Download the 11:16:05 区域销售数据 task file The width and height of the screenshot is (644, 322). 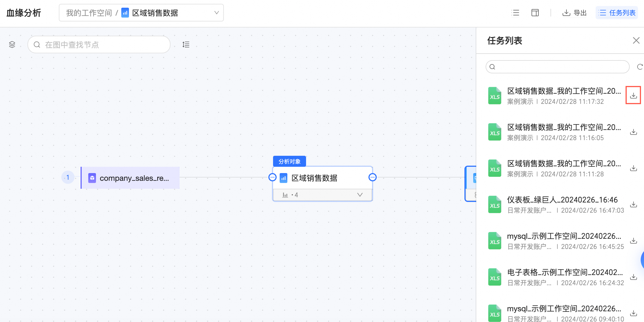(633, 132)
